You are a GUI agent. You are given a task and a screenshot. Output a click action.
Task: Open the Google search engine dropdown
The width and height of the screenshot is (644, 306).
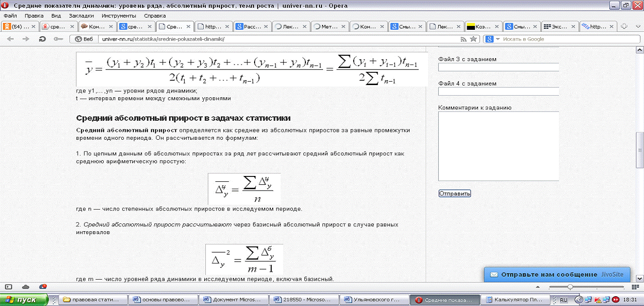tap(493, 39)
